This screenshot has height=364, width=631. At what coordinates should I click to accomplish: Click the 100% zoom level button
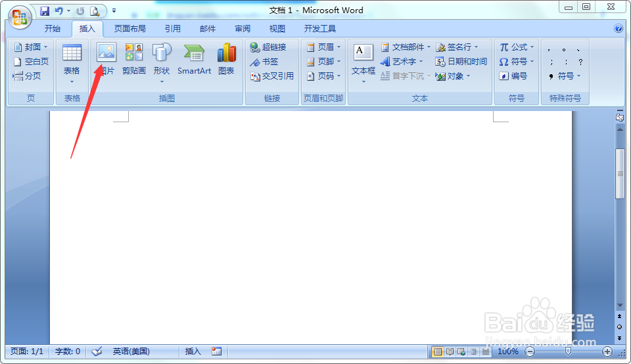pyautogui.click(x=508, y=352)
